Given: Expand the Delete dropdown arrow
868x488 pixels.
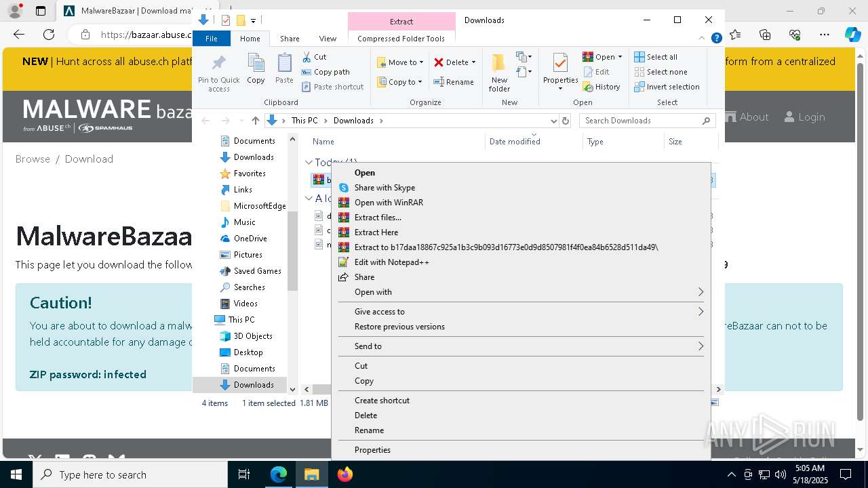Looking at the screenshot, I should (x=473, y=62).
